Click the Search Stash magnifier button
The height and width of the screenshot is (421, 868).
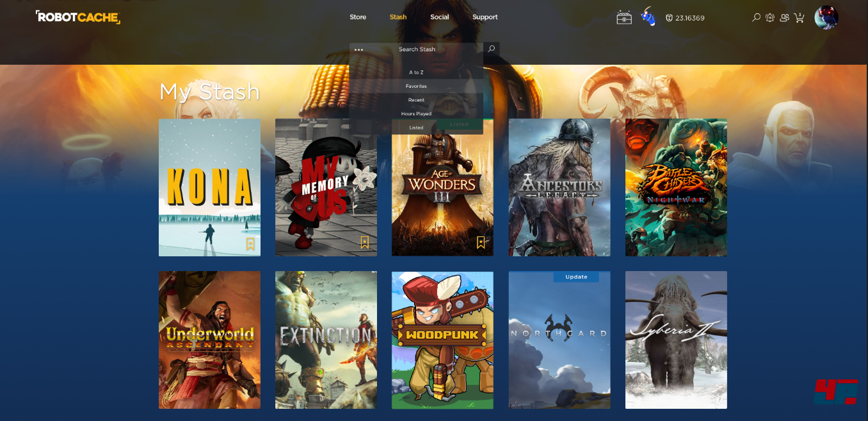(491, 49)
